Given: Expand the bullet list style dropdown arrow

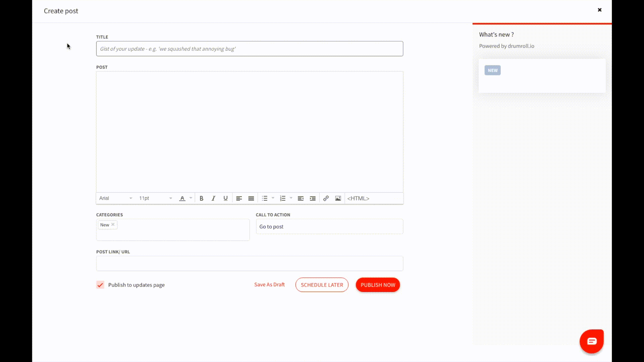Looking at the screenshot, I should (x=273, y=198).
